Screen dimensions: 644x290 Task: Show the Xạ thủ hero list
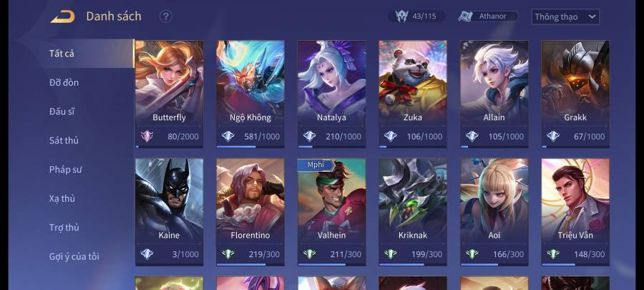pos(62,199)
